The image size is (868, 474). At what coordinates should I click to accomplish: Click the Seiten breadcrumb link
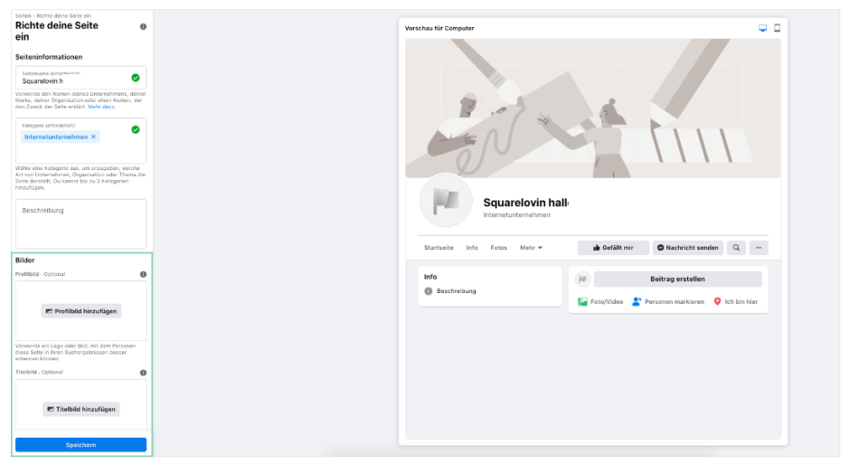coord(23,16)
